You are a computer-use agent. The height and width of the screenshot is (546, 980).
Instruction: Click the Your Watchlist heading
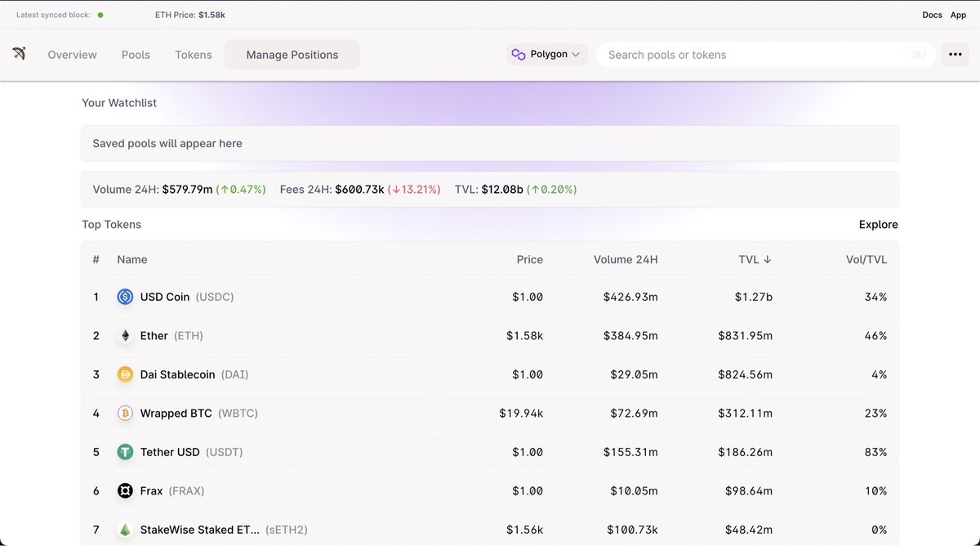tap(119, 103)
